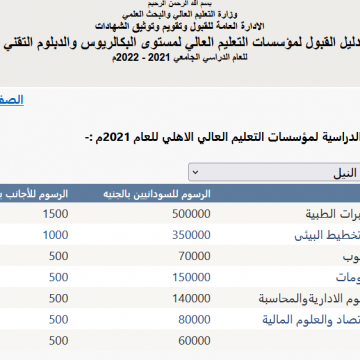Select the الرسوم للسودانيين بالجنيه column header

[157, 194]
